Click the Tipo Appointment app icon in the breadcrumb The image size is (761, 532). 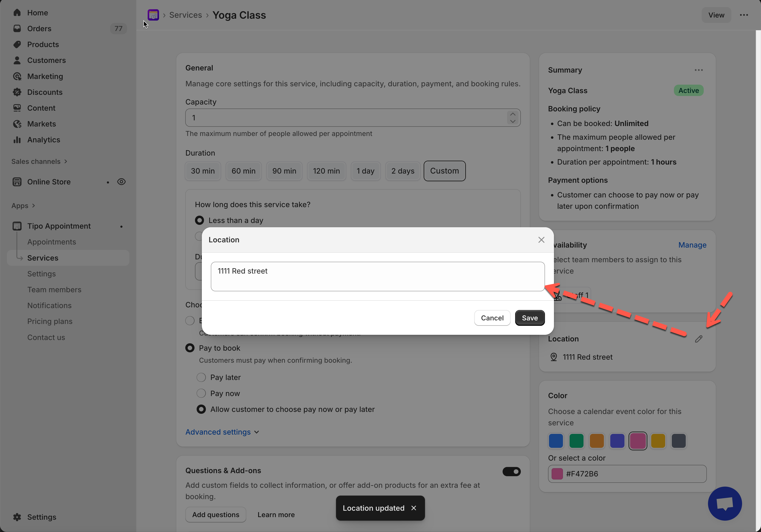pos(153,15)
